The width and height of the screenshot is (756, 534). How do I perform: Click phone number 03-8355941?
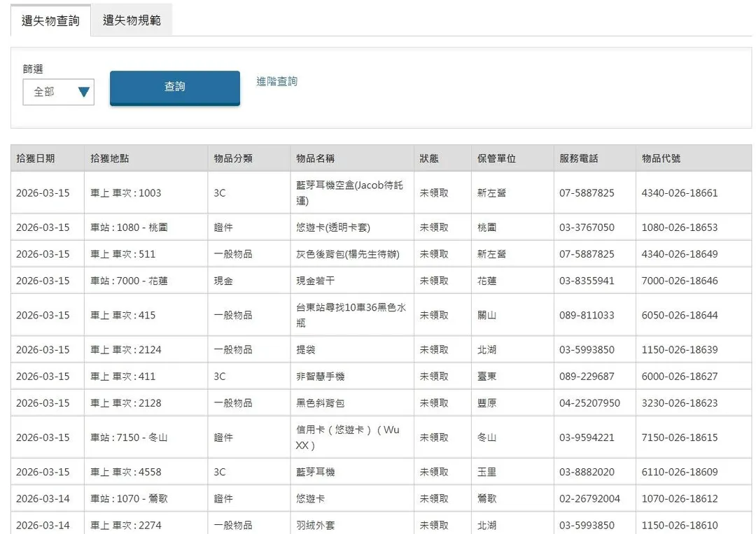[x=587, y=281]
